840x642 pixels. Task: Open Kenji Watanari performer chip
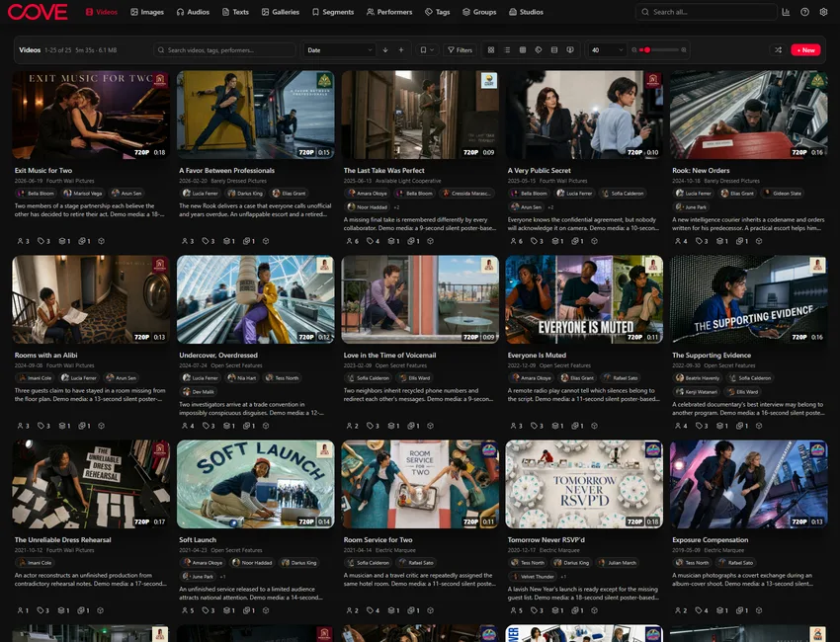698,392
